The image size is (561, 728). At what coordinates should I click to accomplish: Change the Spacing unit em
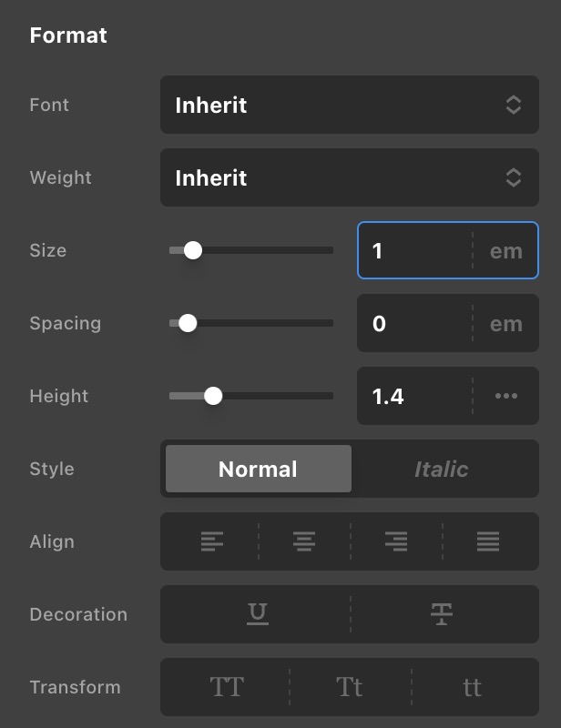(506, 323)
